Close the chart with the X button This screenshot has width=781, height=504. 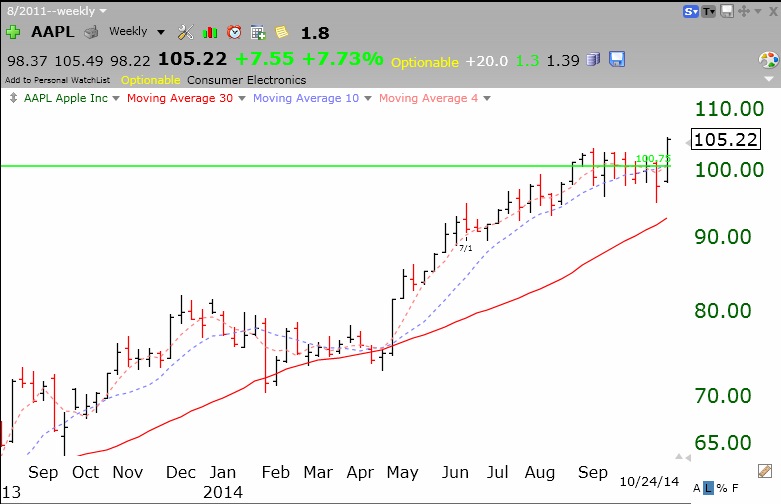tap(773, 11)
